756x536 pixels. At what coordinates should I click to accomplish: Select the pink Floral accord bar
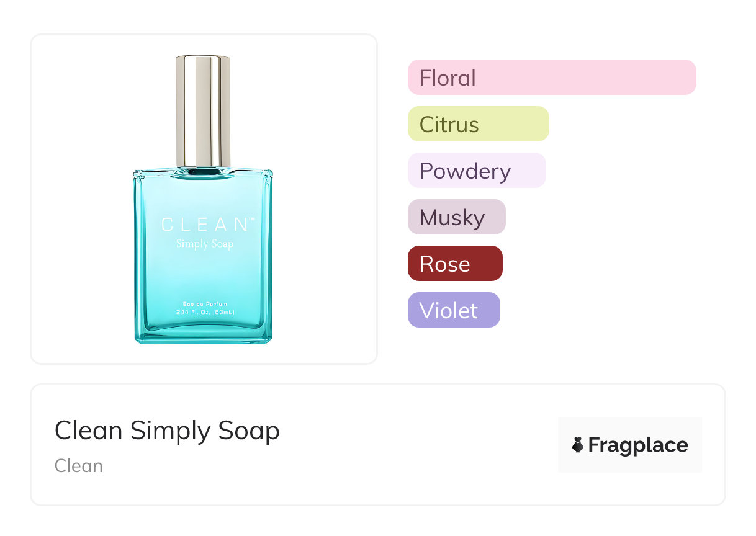pyautogui.click(x=551, y=78)
